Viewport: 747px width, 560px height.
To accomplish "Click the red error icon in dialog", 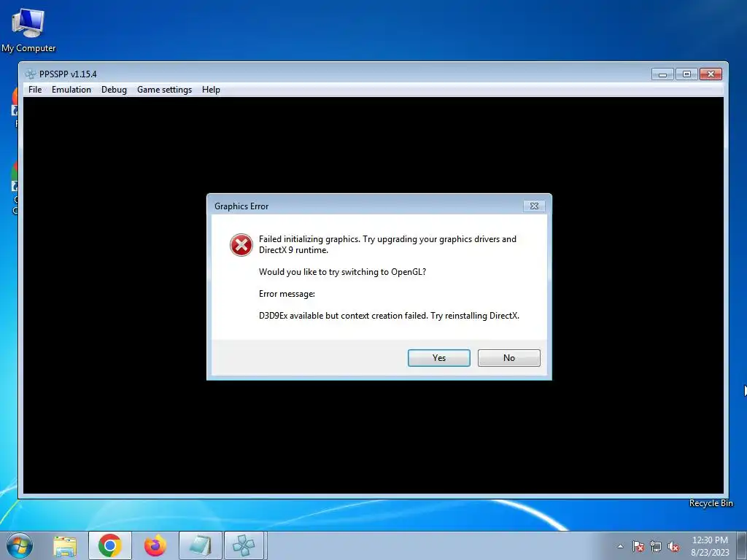I will 241,245.
